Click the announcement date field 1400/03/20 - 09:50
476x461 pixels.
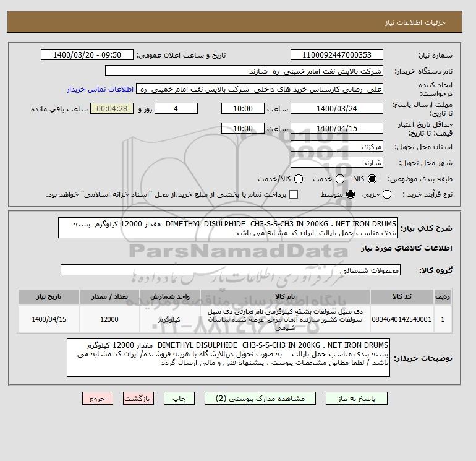coord(87,54)
